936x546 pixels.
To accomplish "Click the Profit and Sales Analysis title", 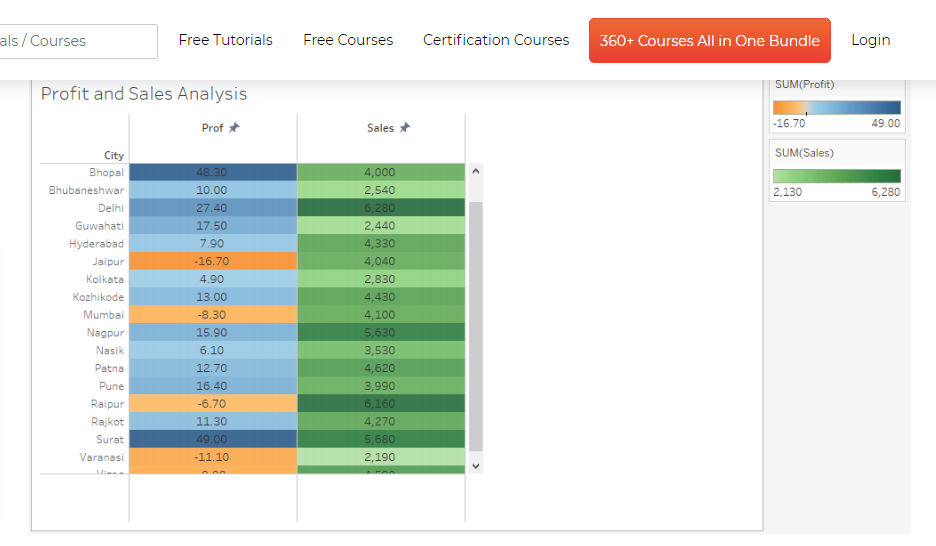I will point(144,94).
